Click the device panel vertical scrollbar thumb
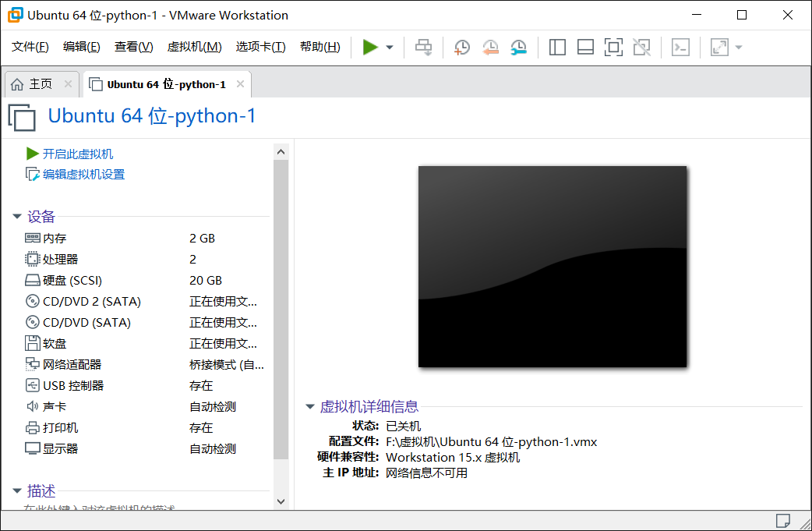 point(281,310)
